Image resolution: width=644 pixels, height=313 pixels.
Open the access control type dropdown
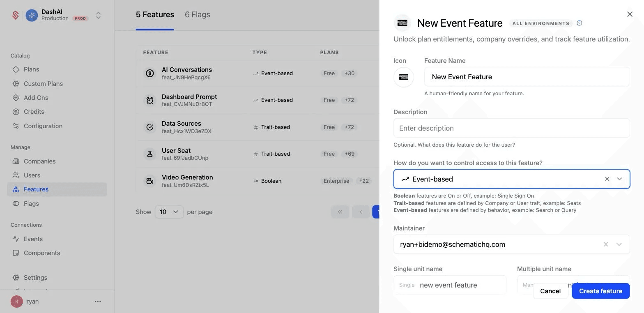click(x=620, y=179)
